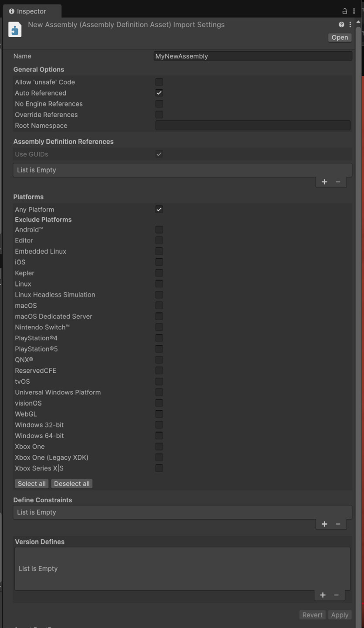
Task: Open the asset header kebab menu
Action: pyautogui.click(x=350, y=25)
